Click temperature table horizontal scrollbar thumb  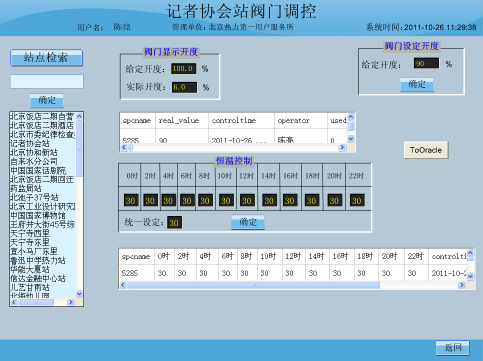(253, 285)
